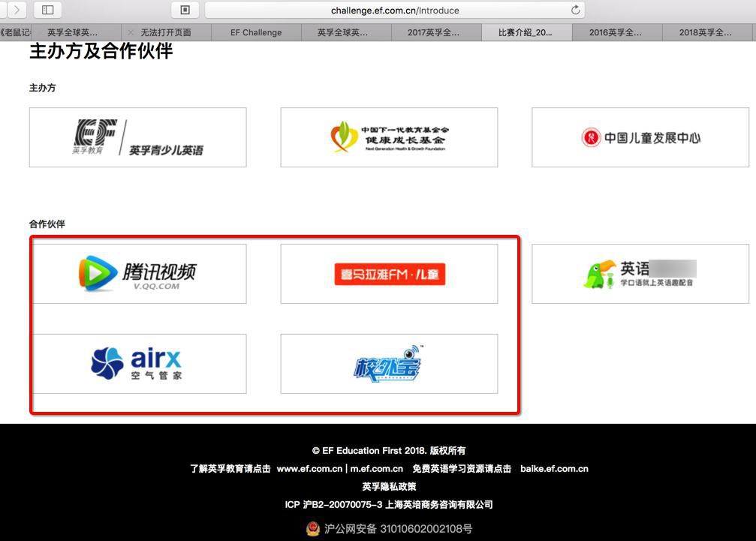Open the second 英孚全球英… tab

[346, 32]
